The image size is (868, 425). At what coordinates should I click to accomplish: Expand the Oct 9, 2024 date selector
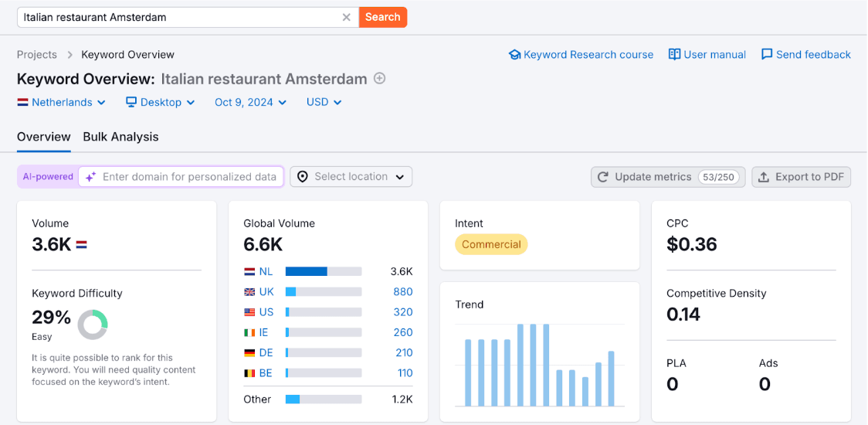click(250, 102)
